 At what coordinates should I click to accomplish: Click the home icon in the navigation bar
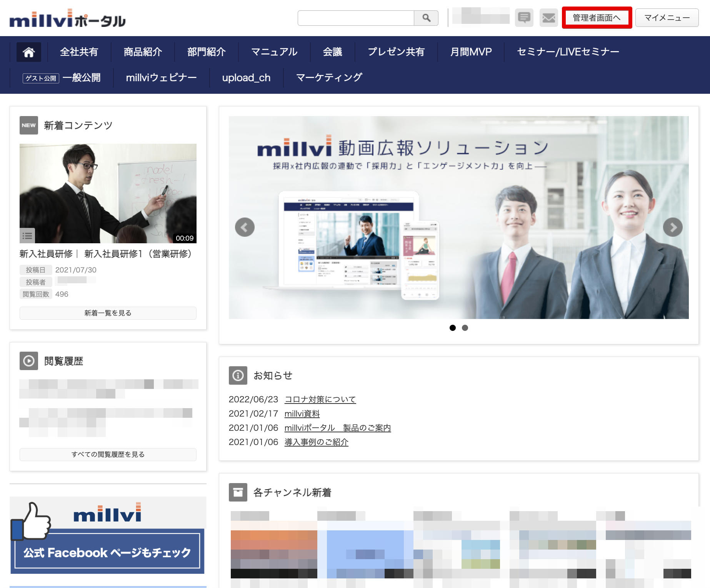(30, 52)
